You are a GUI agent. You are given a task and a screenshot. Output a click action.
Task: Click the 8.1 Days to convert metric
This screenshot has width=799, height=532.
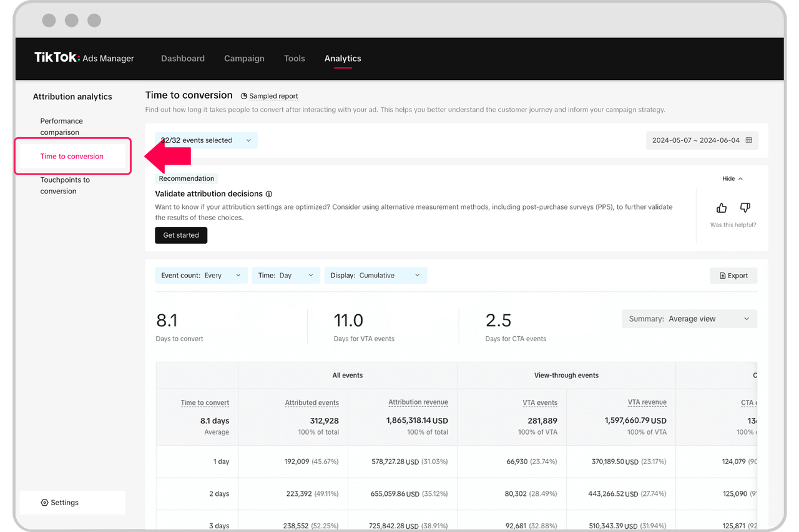[x=180, y=327]
